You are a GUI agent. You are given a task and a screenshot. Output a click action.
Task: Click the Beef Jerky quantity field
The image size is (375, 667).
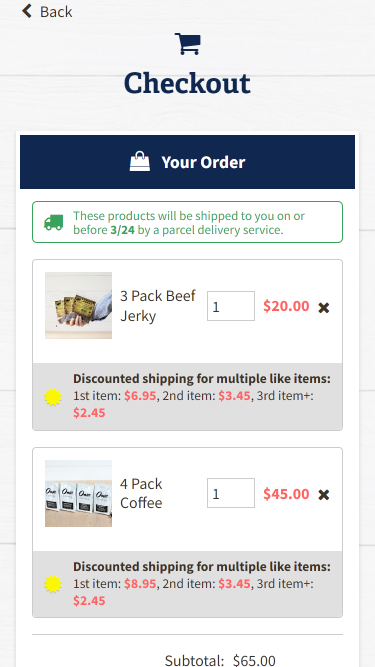pos(231,306)
